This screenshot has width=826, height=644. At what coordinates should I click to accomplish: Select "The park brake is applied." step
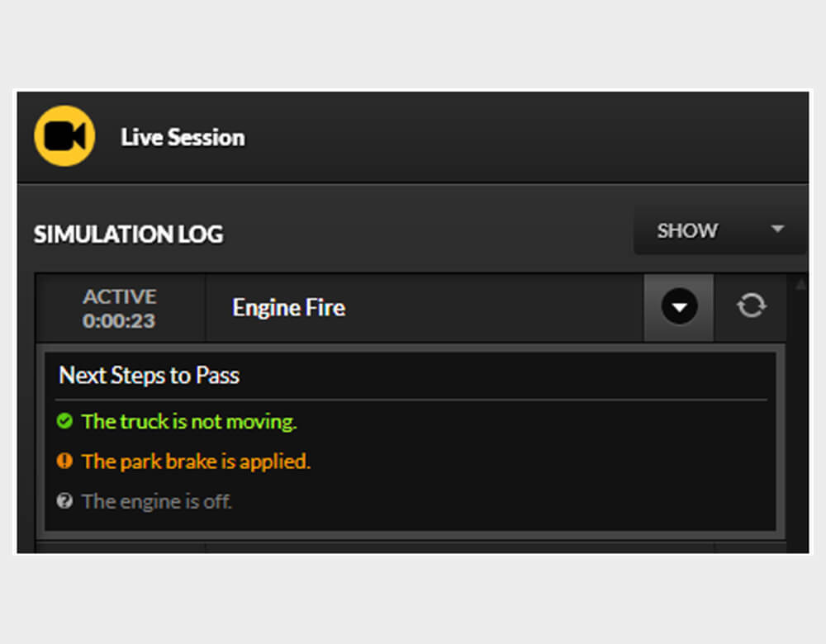point(196,461)
